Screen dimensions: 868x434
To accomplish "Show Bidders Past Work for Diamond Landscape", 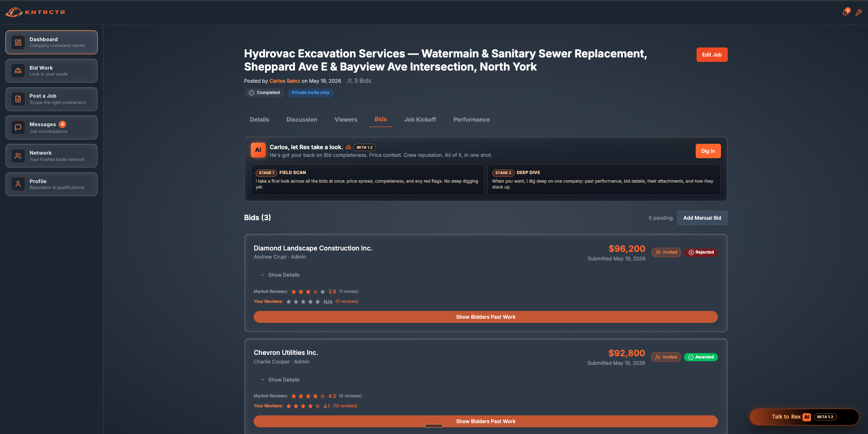I will coord(486,317).
